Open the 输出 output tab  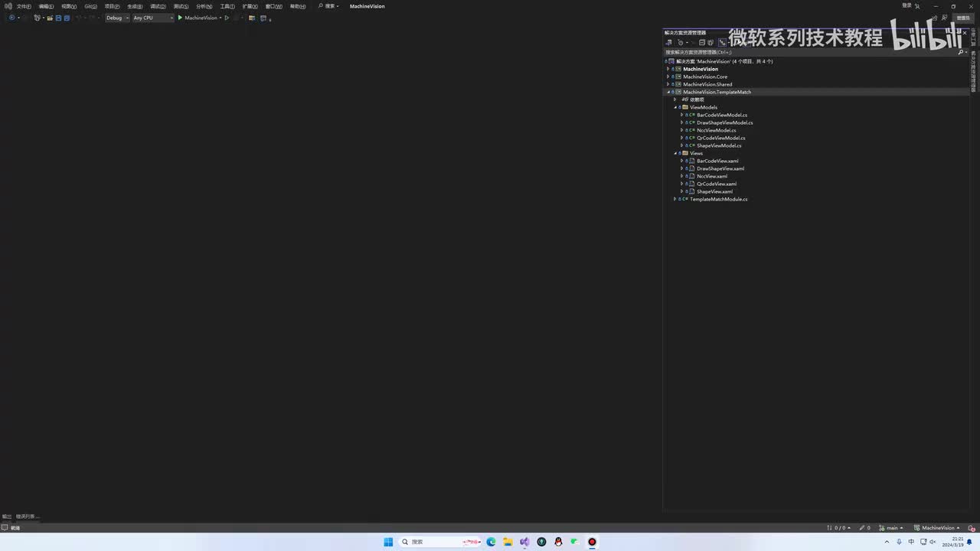coord(7,517)
